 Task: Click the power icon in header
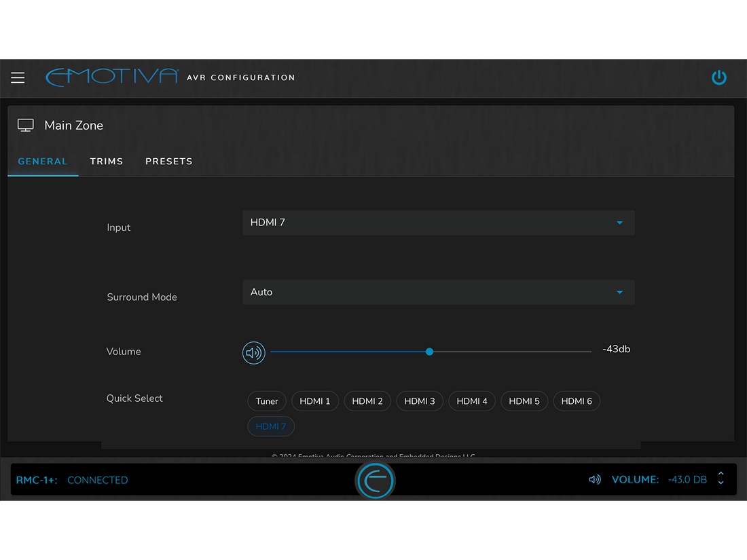click(718, 77)
